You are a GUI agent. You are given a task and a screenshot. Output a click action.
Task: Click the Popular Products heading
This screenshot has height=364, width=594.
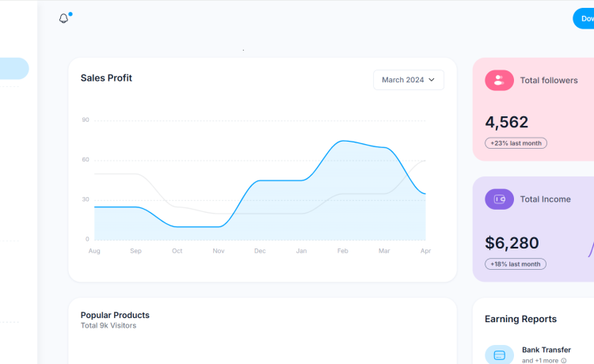tap(115, 315)
